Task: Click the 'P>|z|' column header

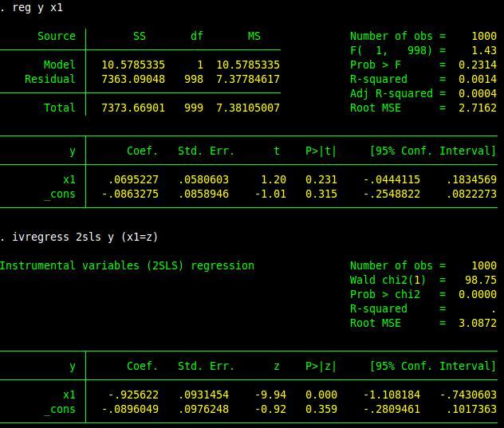Action: 321,366
